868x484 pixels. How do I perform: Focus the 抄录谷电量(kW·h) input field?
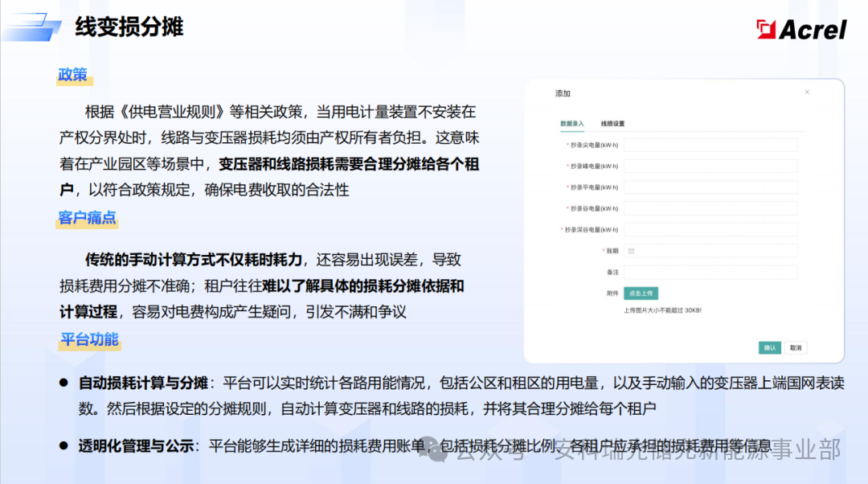[x=710, y=208]
